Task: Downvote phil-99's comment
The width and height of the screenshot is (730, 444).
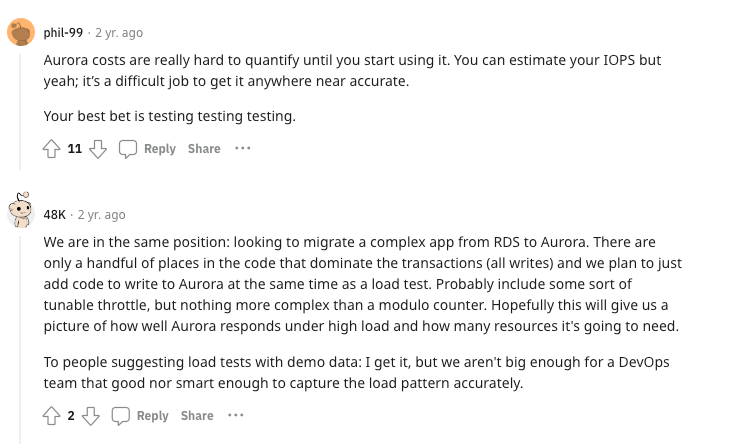Action: pos(98,149)
